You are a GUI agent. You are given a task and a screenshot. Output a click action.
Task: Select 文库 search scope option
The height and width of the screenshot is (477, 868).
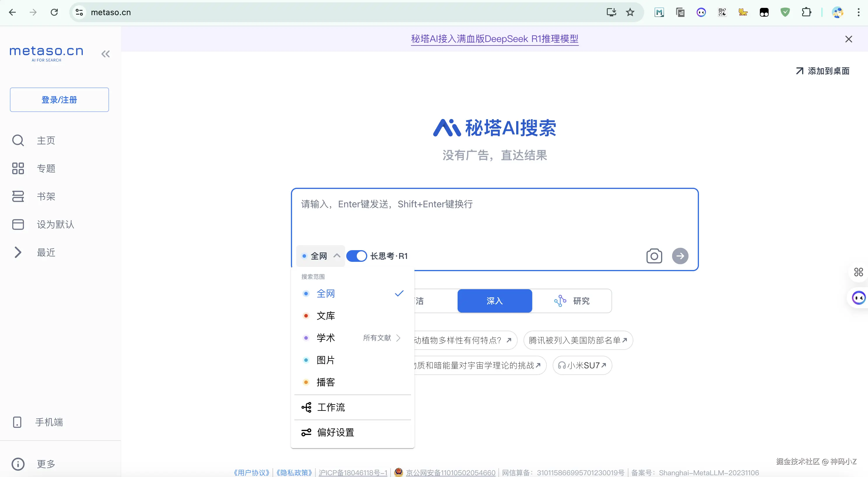tap(326, 316)
